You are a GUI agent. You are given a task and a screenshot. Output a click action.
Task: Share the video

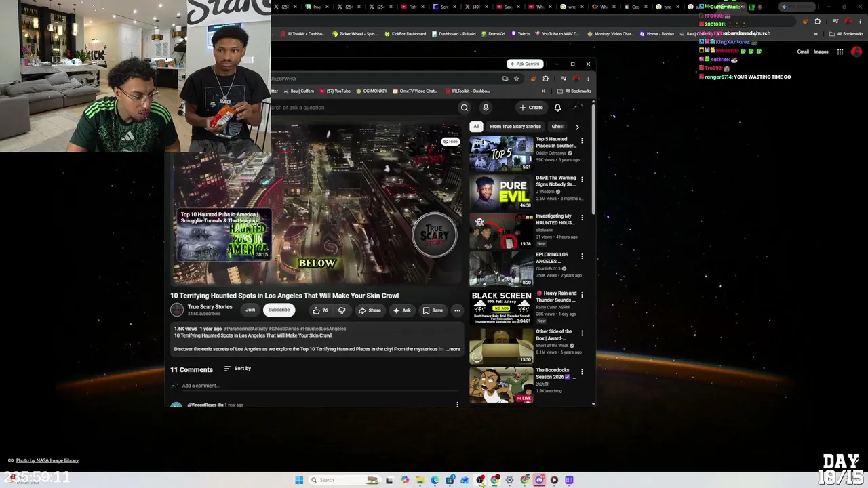point(370,310)
